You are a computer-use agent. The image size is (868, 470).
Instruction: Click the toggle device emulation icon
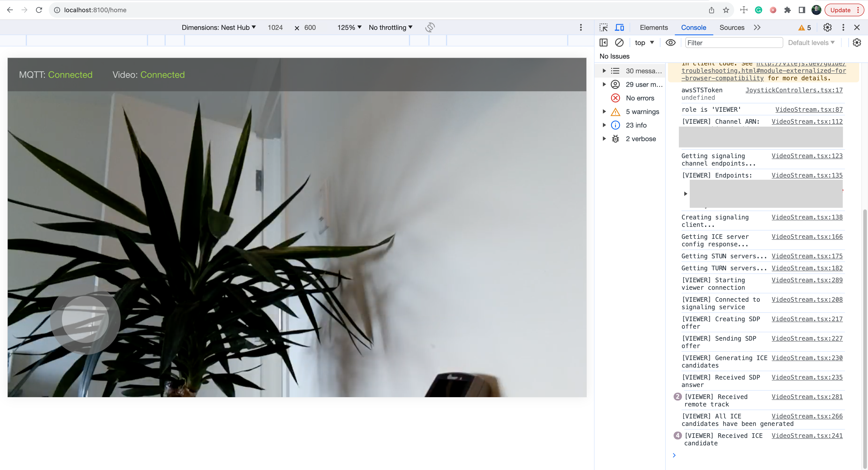(619, 27)
